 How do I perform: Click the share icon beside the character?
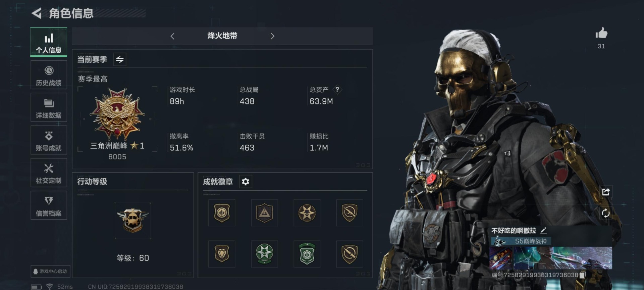606,192
